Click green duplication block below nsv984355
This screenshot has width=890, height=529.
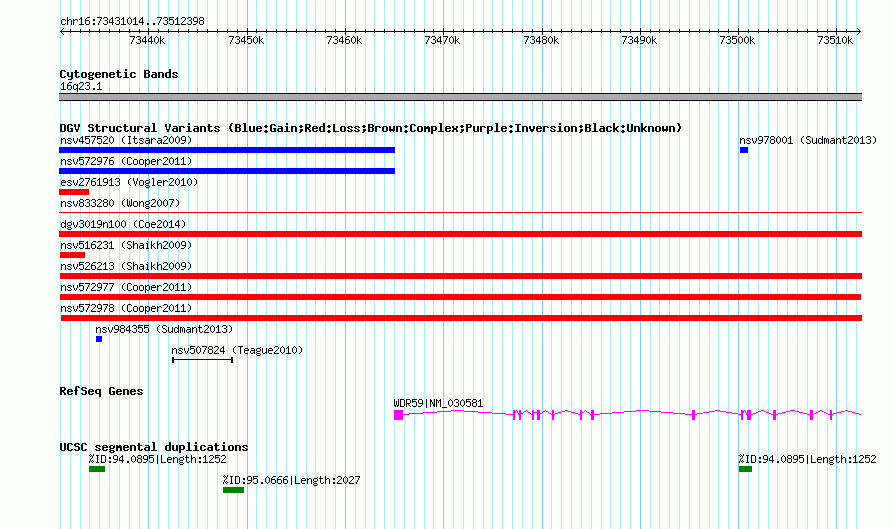[x=97, y=469]
